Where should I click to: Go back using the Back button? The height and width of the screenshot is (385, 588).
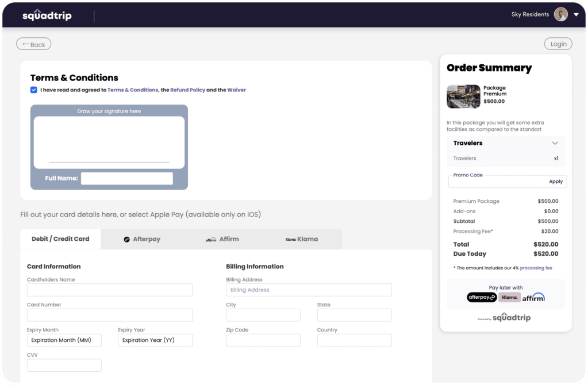coord(34,44)
